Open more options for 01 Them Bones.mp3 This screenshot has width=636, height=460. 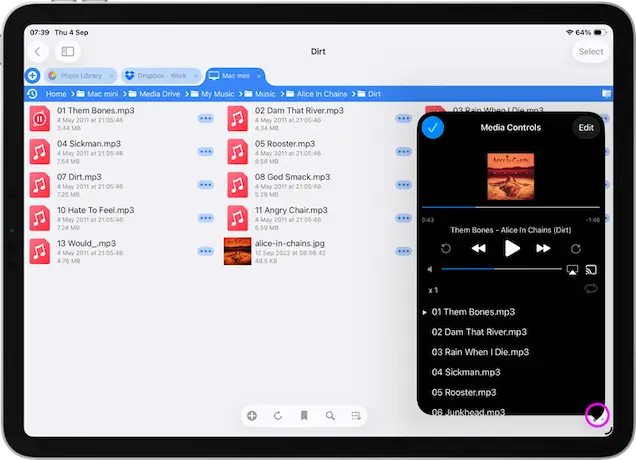pos(206,118)
